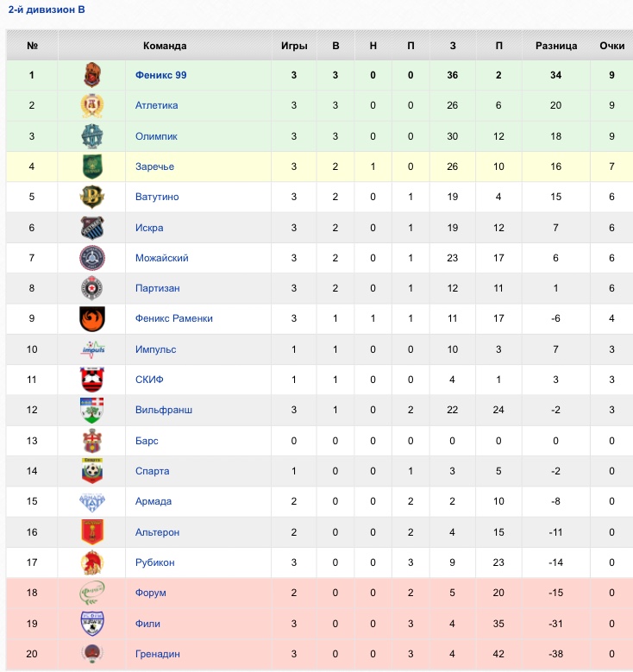Viewport: 633px width, 672px height.
Task: Open the Заречье team link
Action: pos(154,166)
